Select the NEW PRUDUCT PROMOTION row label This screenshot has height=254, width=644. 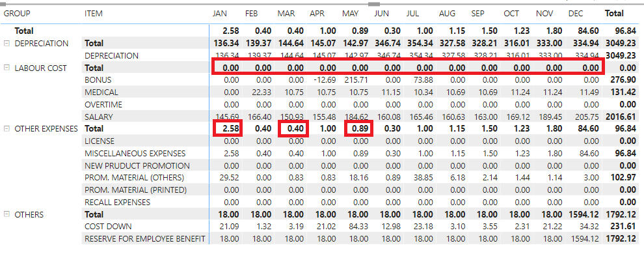click(137, 165)
